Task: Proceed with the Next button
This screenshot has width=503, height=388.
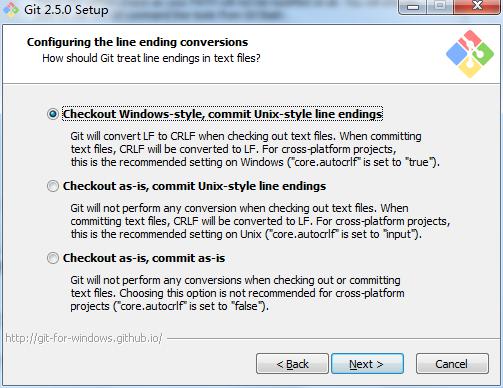Action: (x=367, y=364)
